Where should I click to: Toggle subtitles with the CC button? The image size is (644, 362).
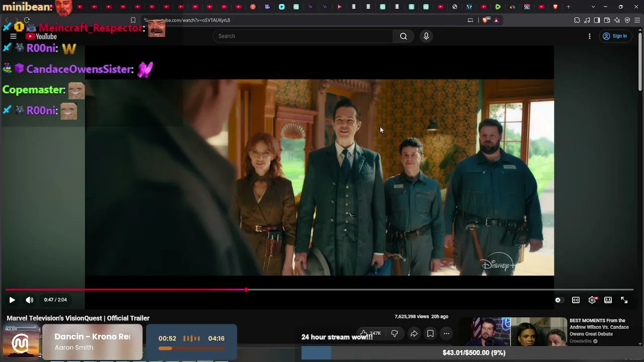pos(576,300)
